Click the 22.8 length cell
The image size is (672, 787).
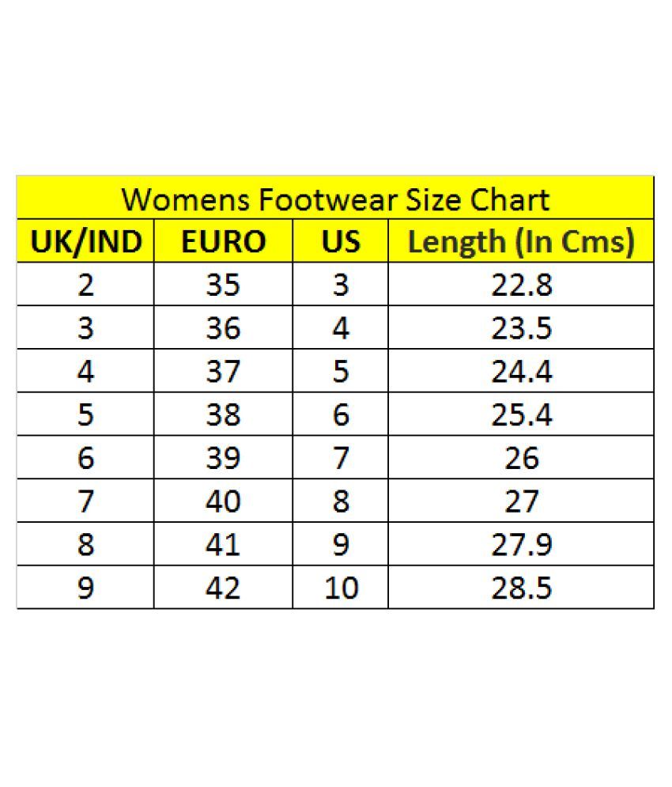pyautogui.click(x=520, y=285)
